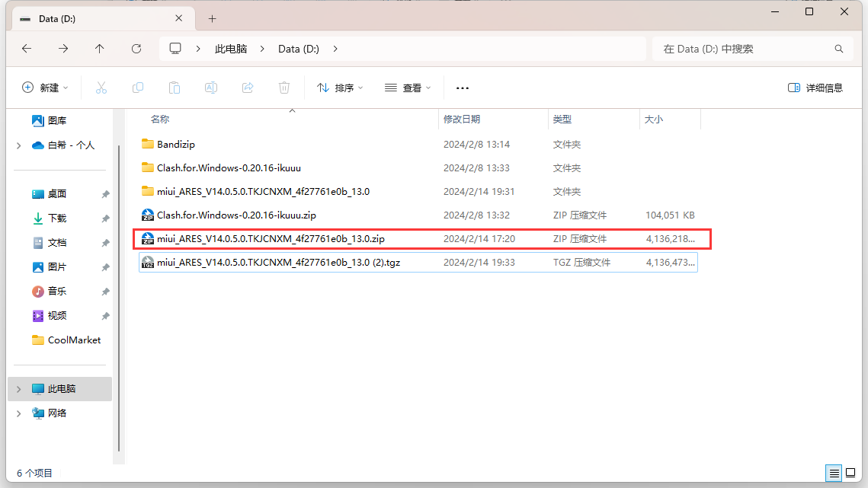Image resolution: width=868 pixels, height=488 pixels.
Task: Click the search magnifier icon
Action: [839, 49]
